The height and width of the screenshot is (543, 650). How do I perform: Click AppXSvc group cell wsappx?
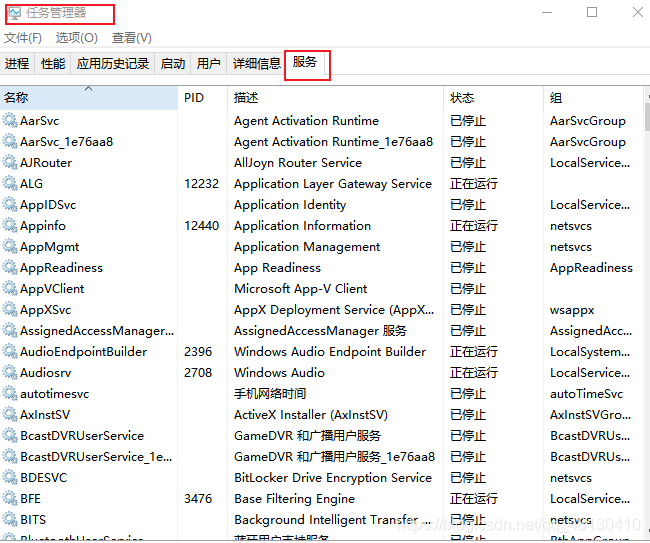click(x=572, y=310)
